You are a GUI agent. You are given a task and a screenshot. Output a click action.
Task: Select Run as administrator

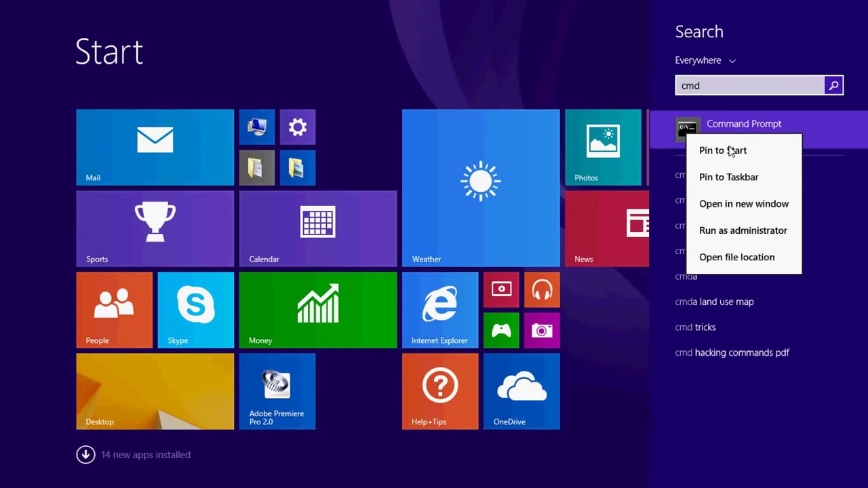744,230
